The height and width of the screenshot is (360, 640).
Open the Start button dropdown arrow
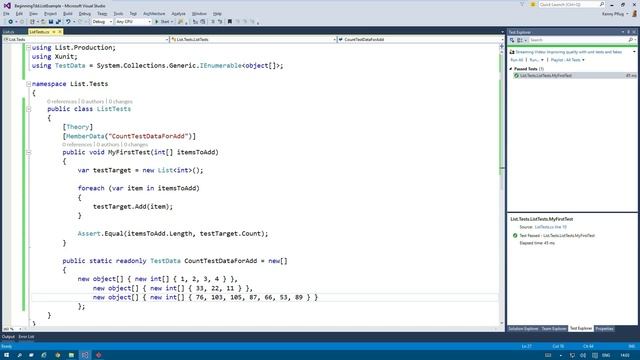172,22
